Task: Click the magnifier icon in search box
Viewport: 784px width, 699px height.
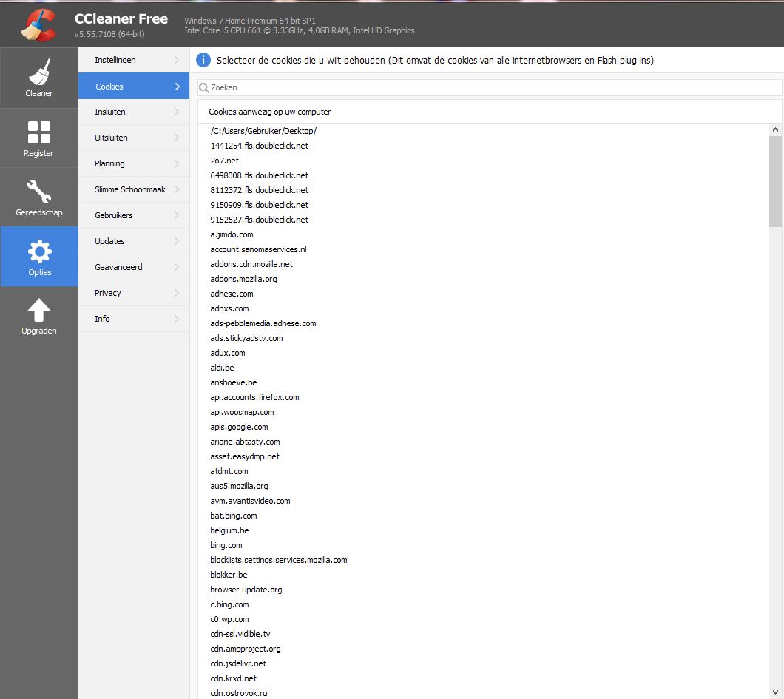Action: pyautogui.click(x=204, y=87)
